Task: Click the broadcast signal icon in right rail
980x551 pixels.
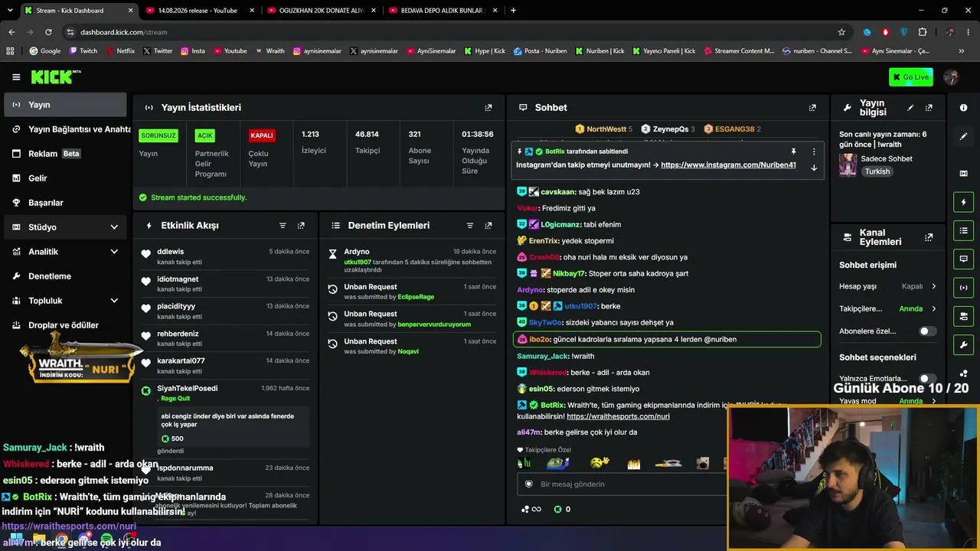Action: pos(963,288)
